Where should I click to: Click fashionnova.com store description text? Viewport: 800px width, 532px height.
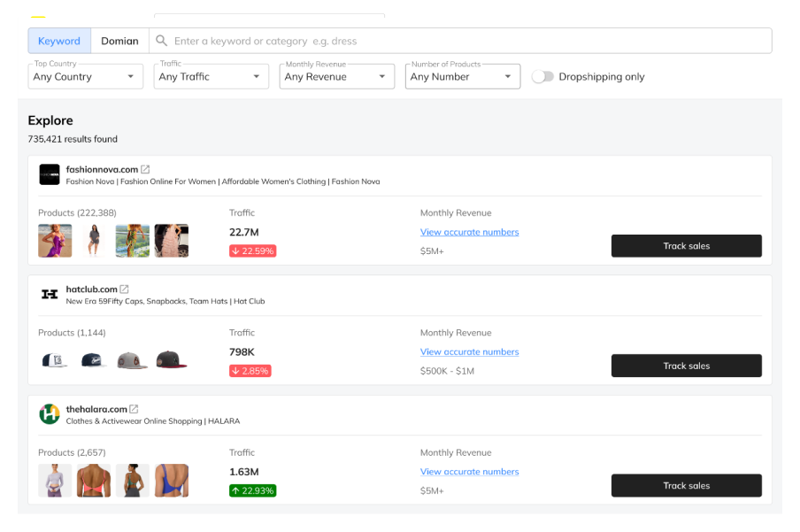pos(223,181)
